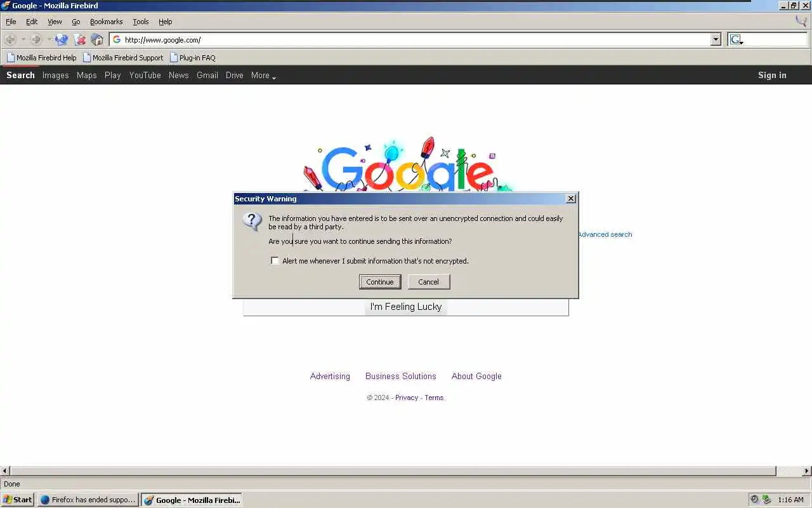Expand the More menu on Google bar

[263, 76]
